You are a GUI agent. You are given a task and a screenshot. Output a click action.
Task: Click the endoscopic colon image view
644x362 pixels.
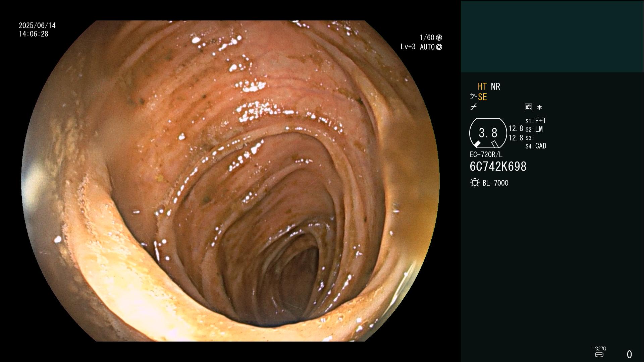click(x=230, y=181)
